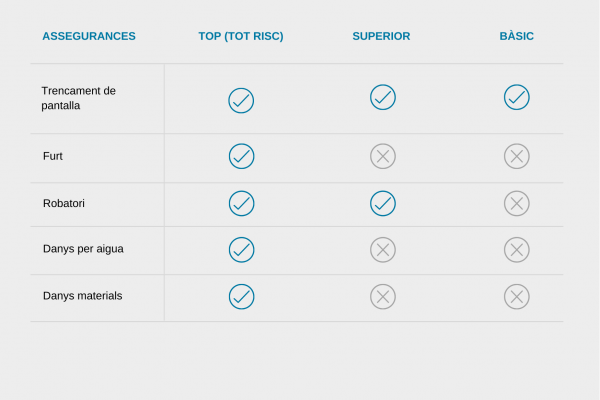The width and height of the screenshot is (600, 400).
Task: Click the SUPERIOR checkmark for Robatori
Action: pos(383,203)
